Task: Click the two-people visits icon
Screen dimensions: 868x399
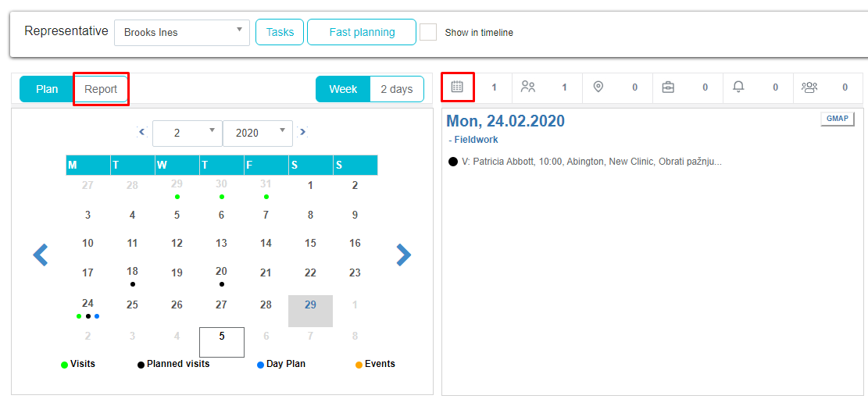Action: click(528, 87)
